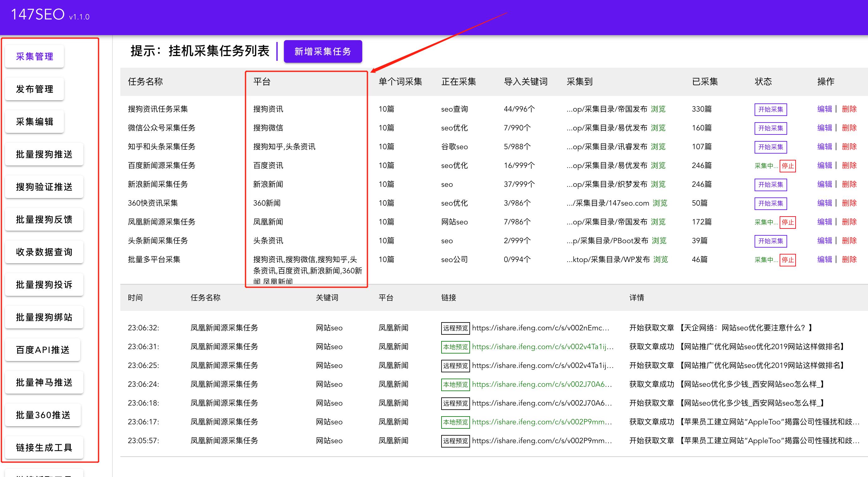Select 百度API推送 sidebar item

pyautogui.click(x=43, y=349)
